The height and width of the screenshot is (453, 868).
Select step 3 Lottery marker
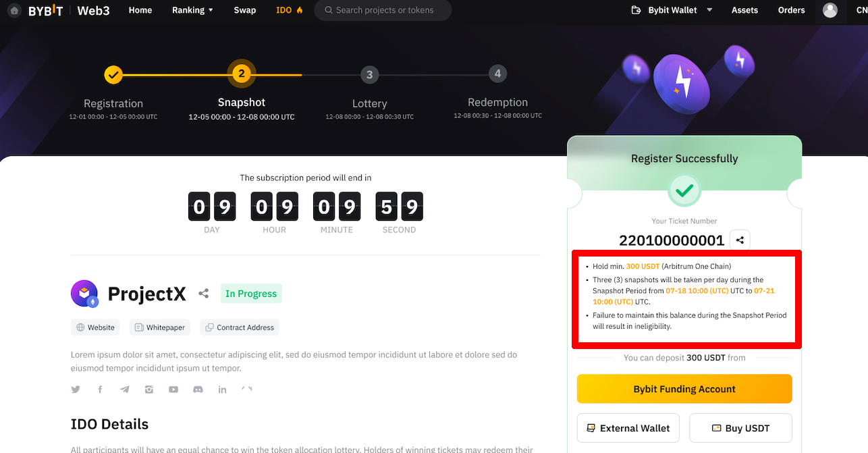pos(369,74)
